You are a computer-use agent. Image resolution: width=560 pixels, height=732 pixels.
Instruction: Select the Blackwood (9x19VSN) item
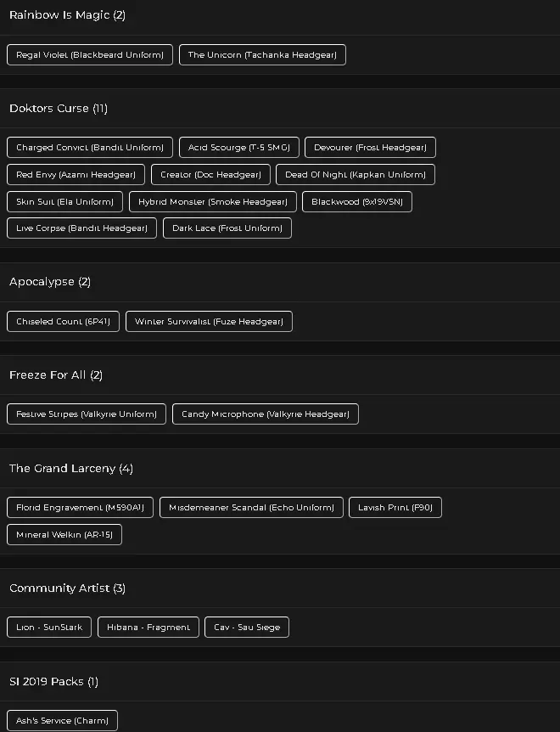[357, 202]
